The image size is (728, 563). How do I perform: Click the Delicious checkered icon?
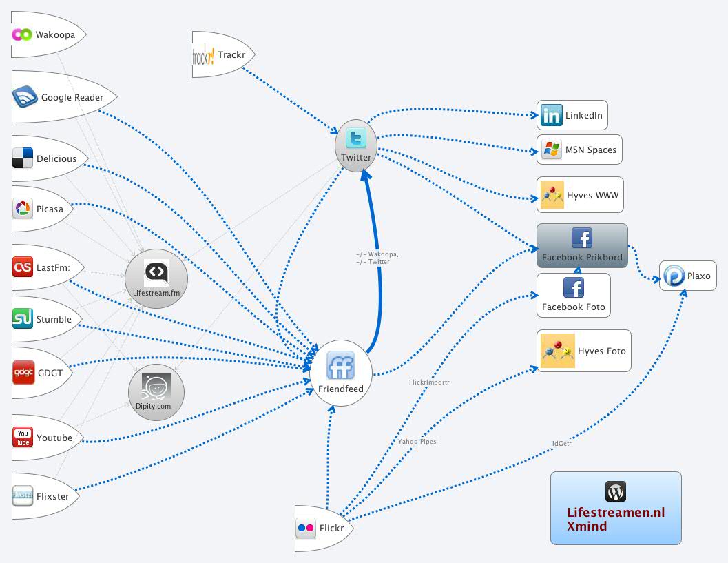click(x=23, y=158)
